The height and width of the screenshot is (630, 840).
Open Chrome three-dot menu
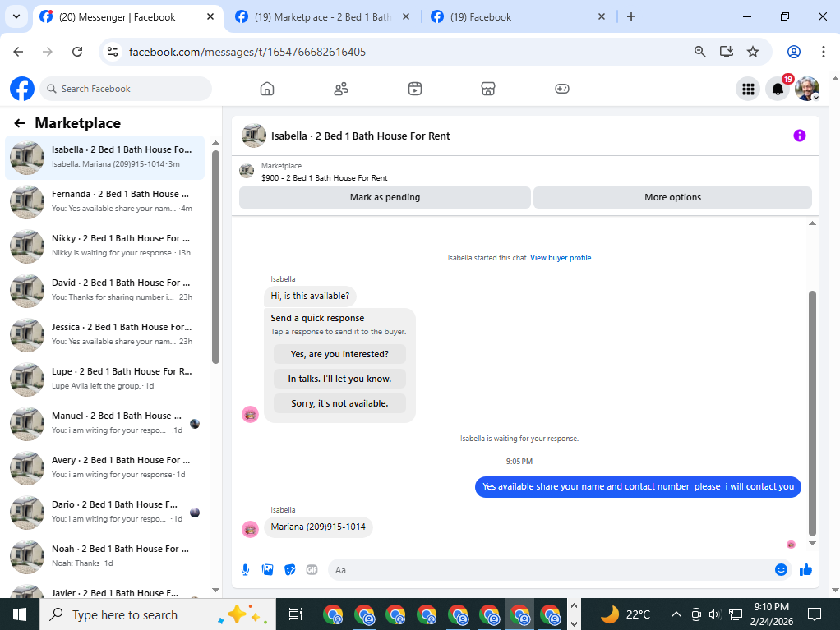click(823, 52)
